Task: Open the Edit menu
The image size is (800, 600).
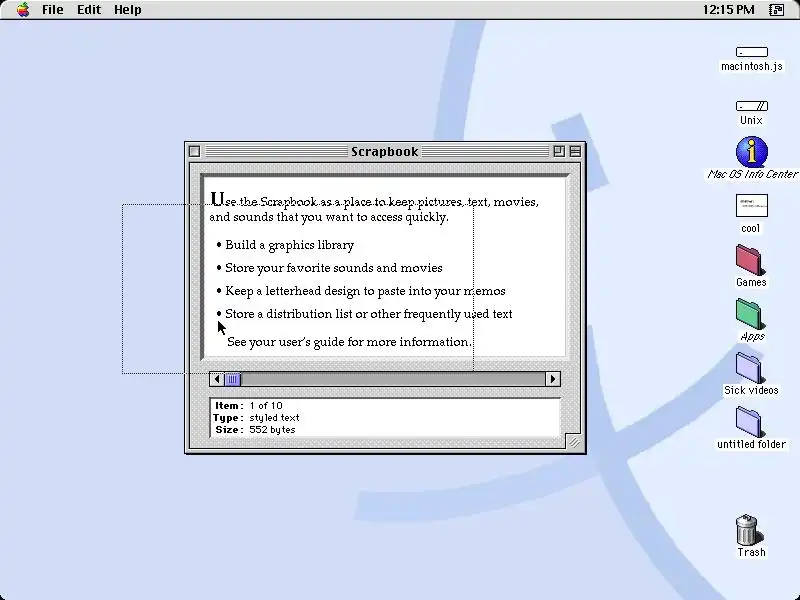Action: [x=89, y=10]
